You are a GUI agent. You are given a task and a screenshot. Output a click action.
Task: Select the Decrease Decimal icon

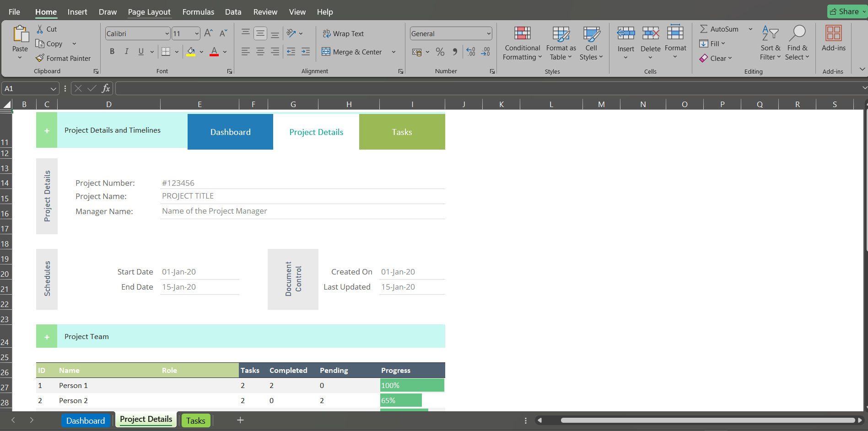[x=485, y=52]
